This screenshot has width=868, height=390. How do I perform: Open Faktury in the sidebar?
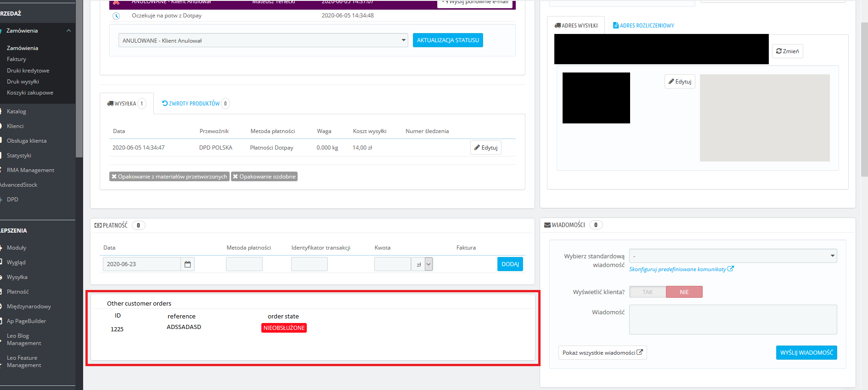point(17,59)
